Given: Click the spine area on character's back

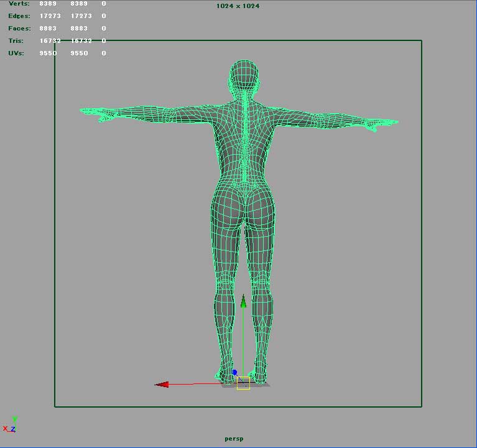Looking at the screenshot, I should point(244,143).
